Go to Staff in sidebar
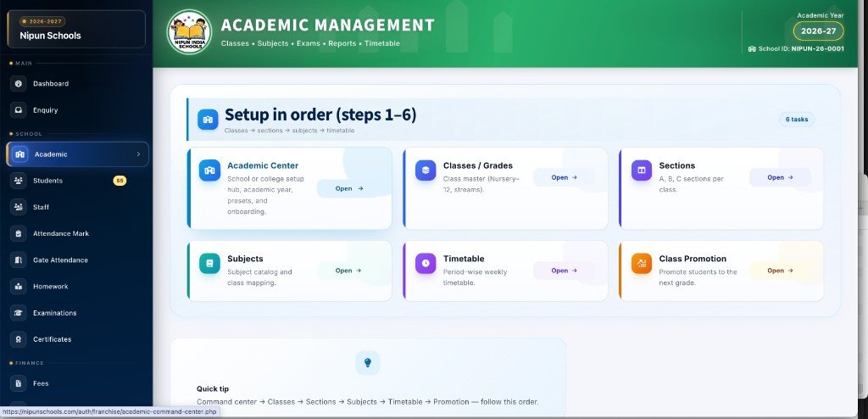Screen dimensions: 868x419 point(77,207)
